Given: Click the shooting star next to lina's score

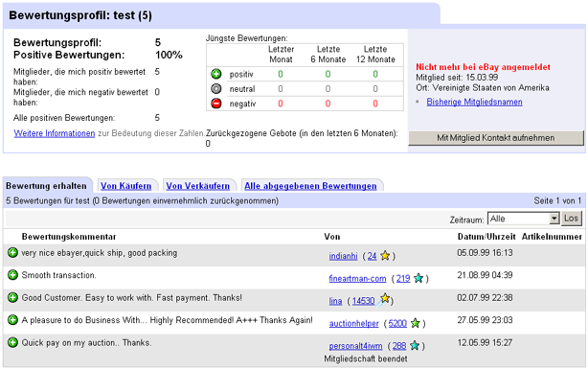Looking at the screenshot, I should [384, 300].
